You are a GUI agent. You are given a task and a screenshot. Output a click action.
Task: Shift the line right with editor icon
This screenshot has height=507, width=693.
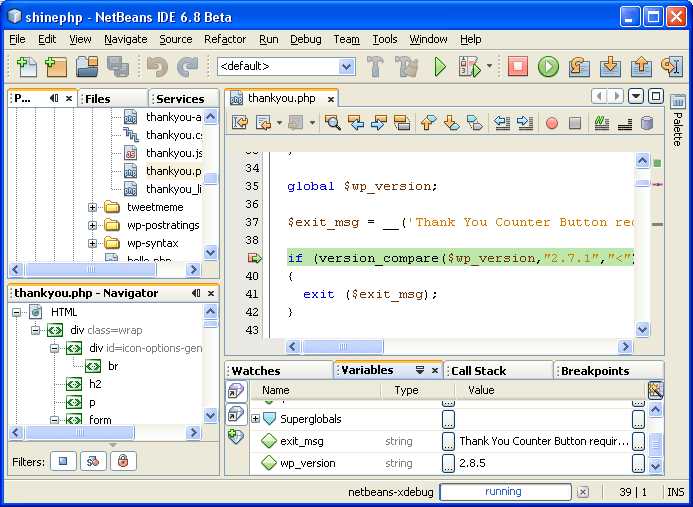525,122
